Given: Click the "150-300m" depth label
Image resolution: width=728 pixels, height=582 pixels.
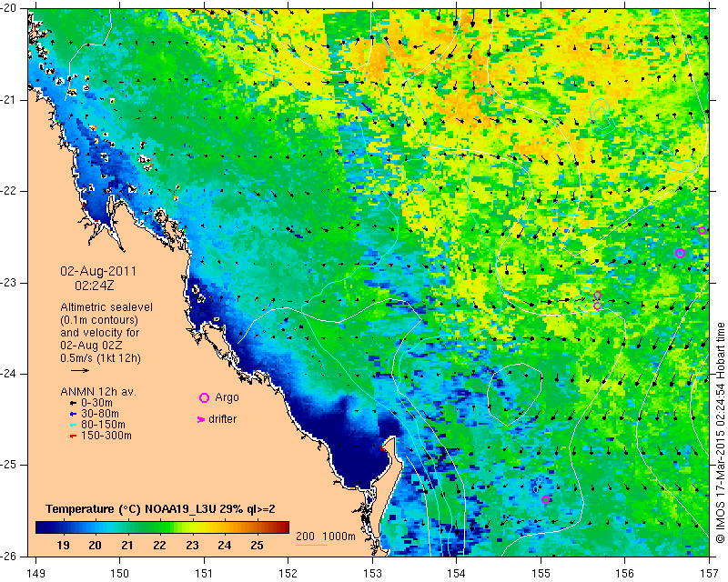Looking at the screenshot, I should pyautogui.click(x=106, y=436).
